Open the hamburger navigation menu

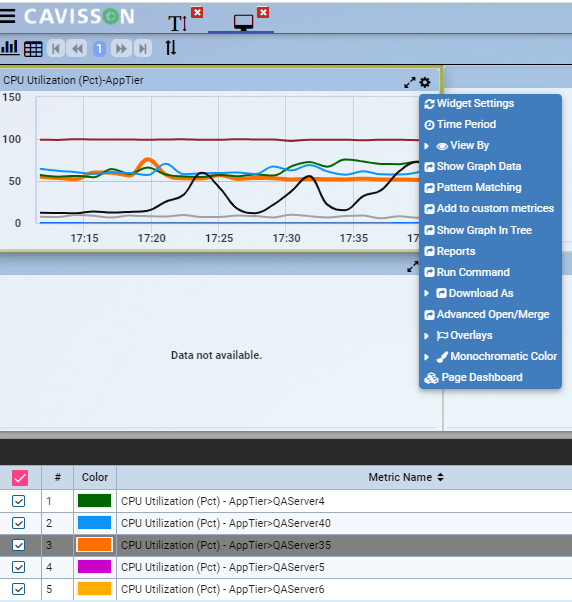coord(7,16)
